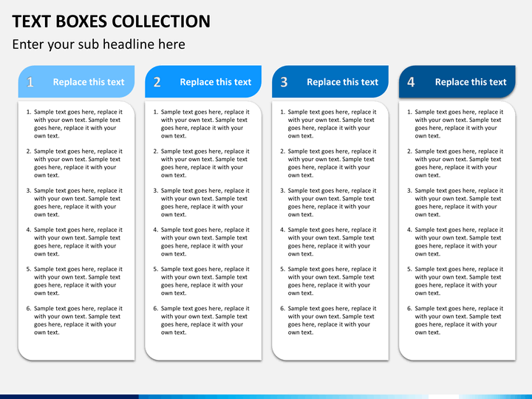Click list item 2 in the fourth column
532x399 pixels.
tap(455, 163)
